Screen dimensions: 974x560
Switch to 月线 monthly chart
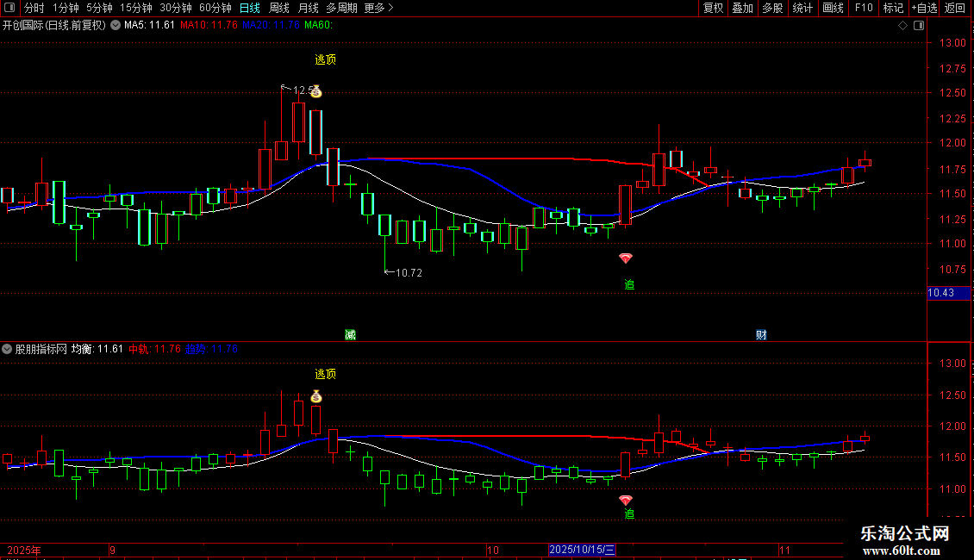tap(308, 8)
